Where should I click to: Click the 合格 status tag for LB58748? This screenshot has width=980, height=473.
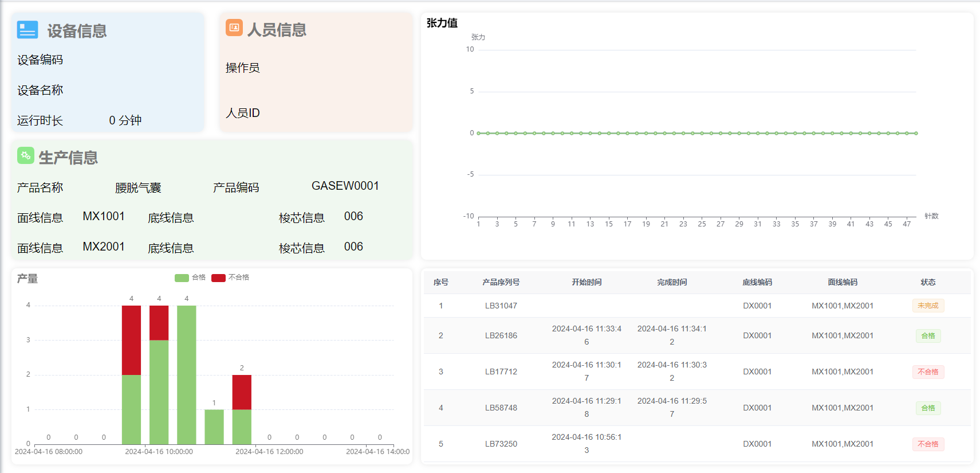[928, 408]
